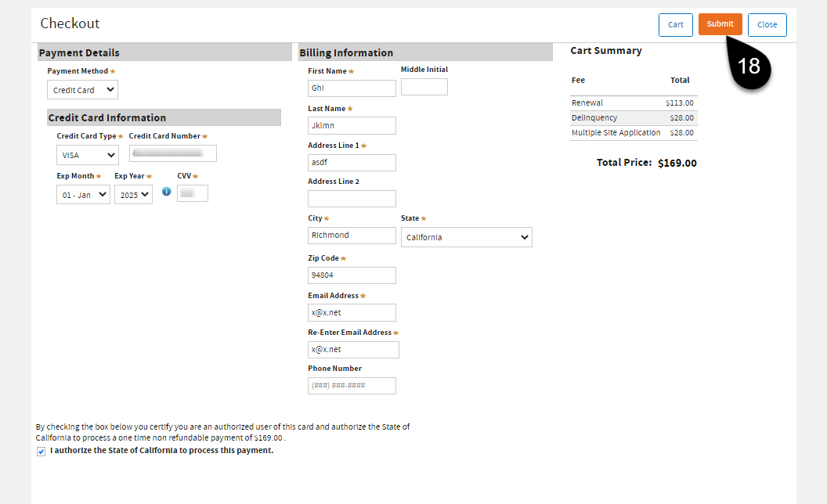Image resolution: width=827 pixels, height=504 pixels.
Task: Click the Last Name input
Action: [352, 125]
